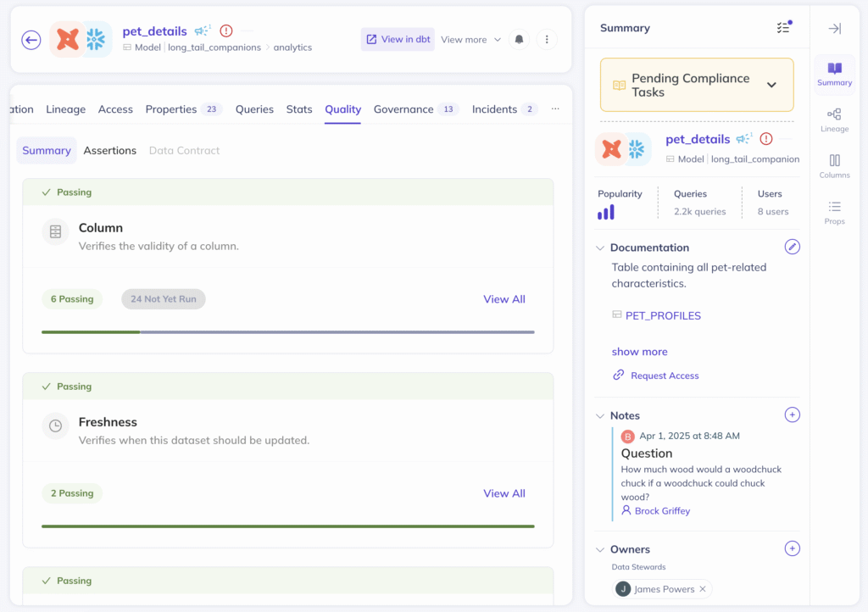Click the Freshness quality progress bar
Image resolution: width=868 pixels, height=612 pixels.
click(x=287, y=526)
